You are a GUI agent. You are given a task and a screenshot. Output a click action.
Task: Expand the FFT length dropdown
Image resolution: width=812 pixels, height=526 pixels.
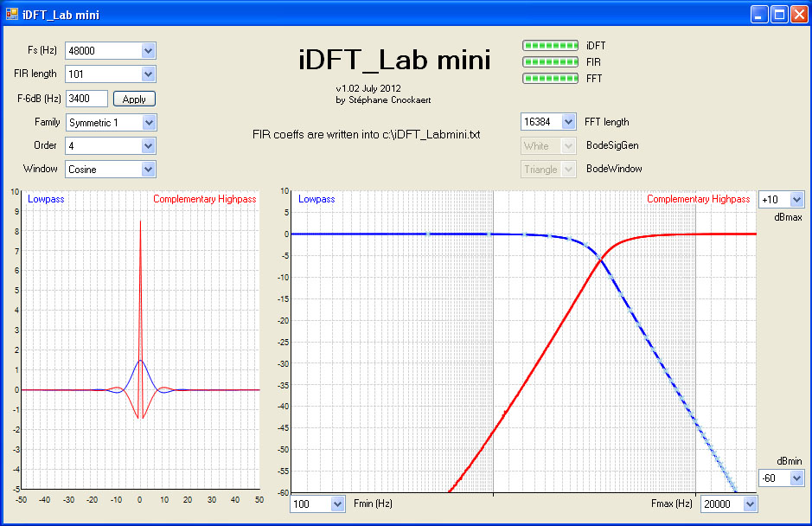[568, 122]
